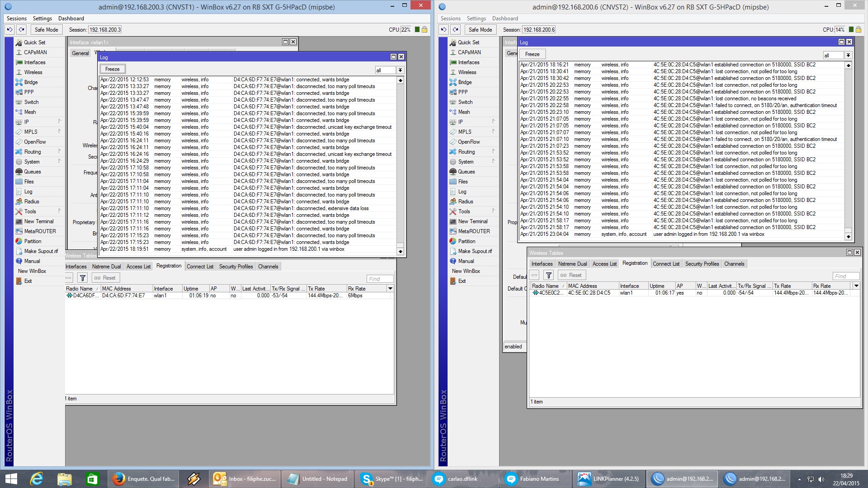Toggle Freeze in the right Log window

point(532,54)
